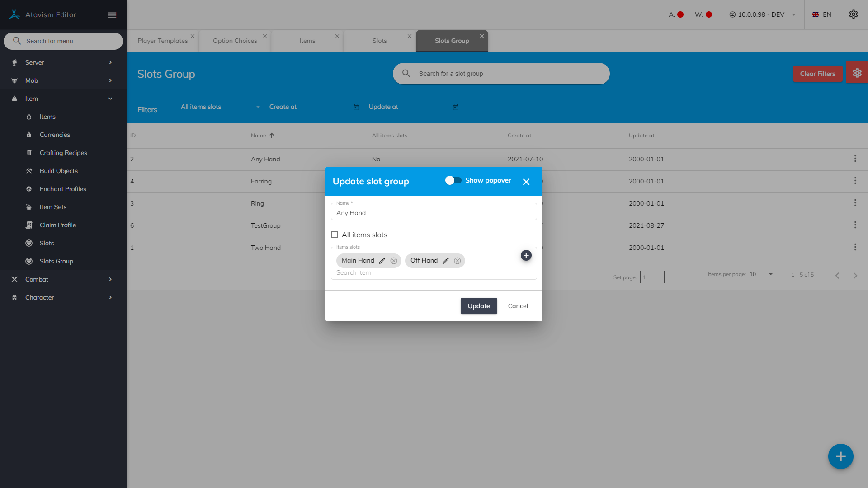Screen dimensions: 868x488
Task: Click the floating blue add button
Action: [840, 456]
